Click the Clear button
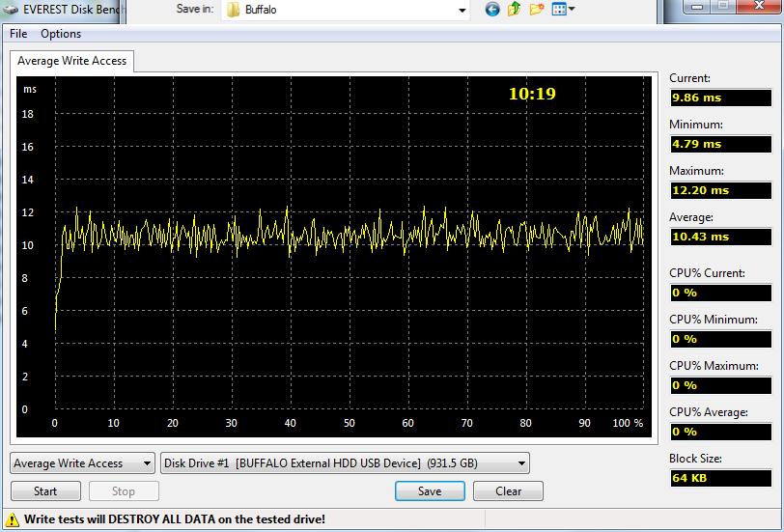 click(x=509, y=490)
